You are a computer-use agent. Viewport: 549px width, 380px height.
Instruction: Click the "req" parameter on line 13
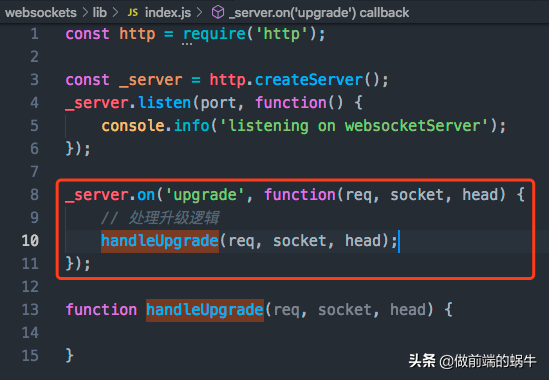286,311
